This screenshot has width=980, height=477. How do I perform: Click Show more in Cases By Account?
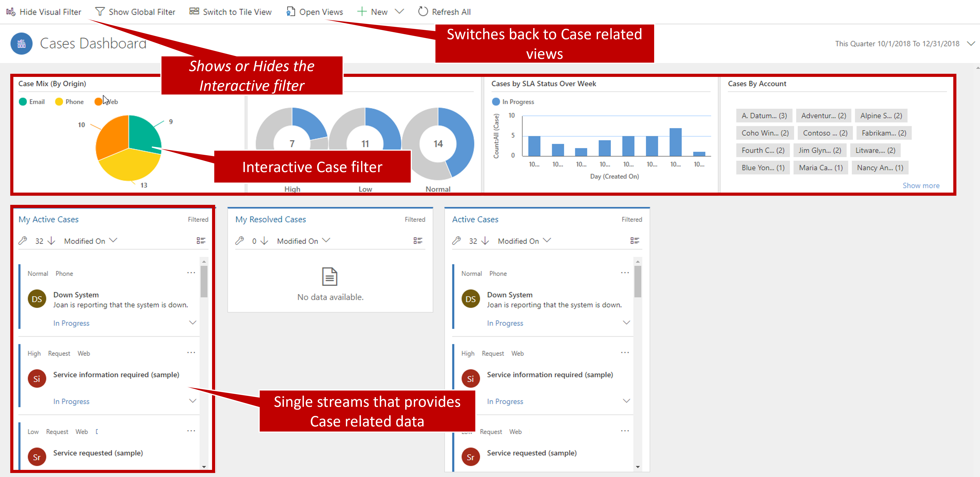(921, 185)
